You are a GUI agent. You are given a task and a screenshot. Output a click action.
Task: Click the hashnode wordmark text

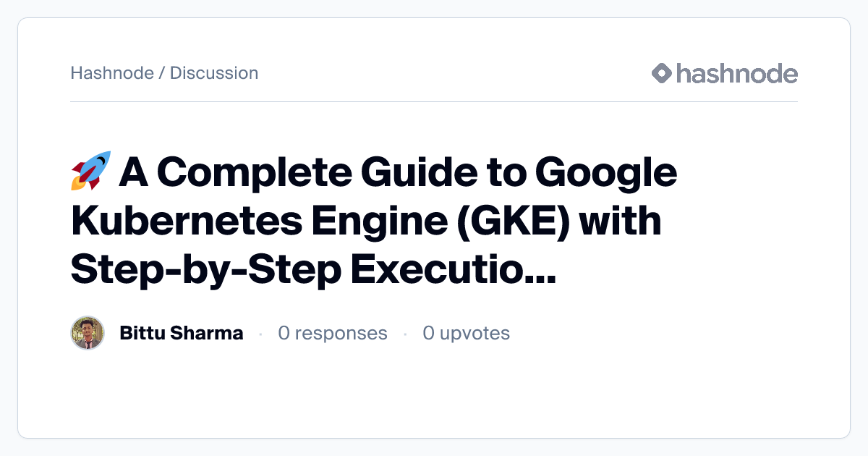(x=737, y=73)
